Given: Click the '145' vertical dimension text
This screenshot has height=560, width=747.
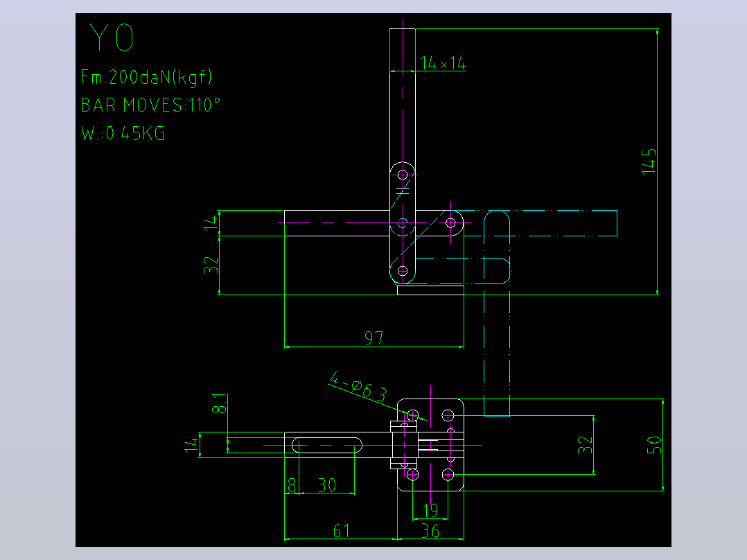Looking at the screenshot, I should [x=649, y=161].
